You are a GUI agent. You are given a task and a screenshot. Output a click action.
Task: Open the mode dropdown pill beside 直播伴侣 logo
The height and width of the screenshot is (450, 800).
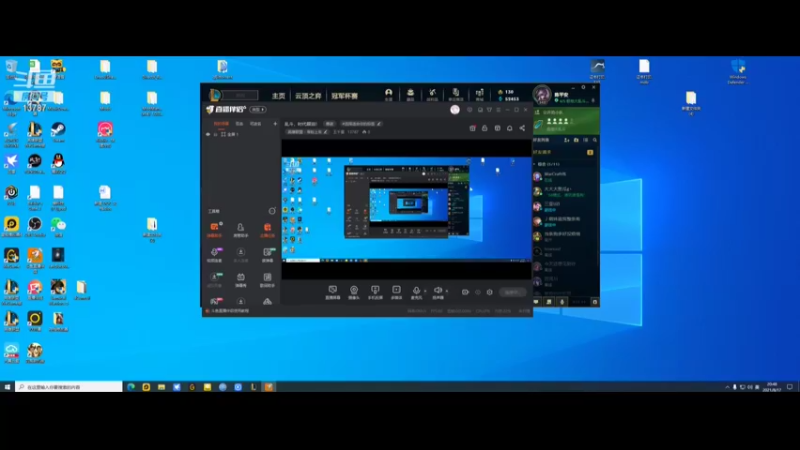pos(258,110)
